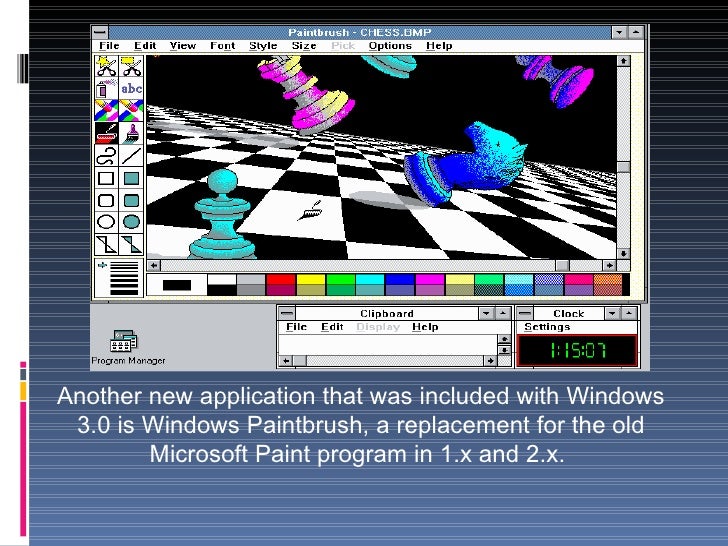Open the Style menu

pos(263,46)
